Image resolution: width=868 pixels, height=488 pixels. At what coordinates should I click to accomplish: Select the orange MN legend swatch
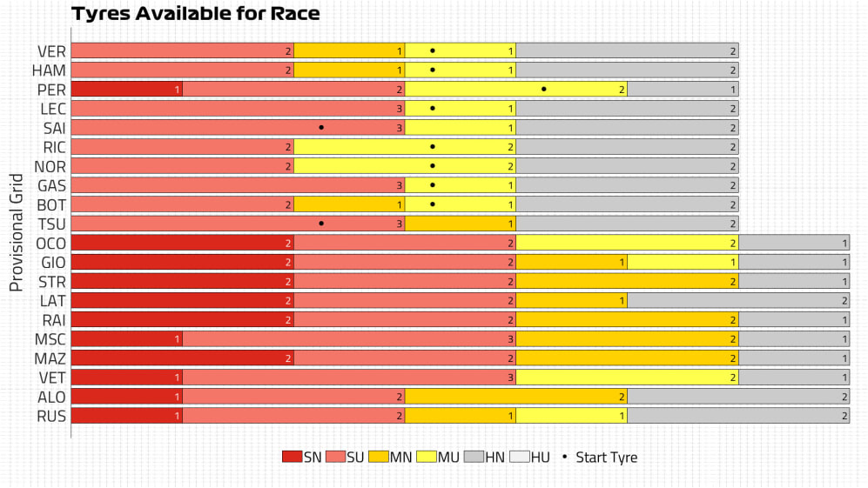pyautogui.click(x=378, y=457)
